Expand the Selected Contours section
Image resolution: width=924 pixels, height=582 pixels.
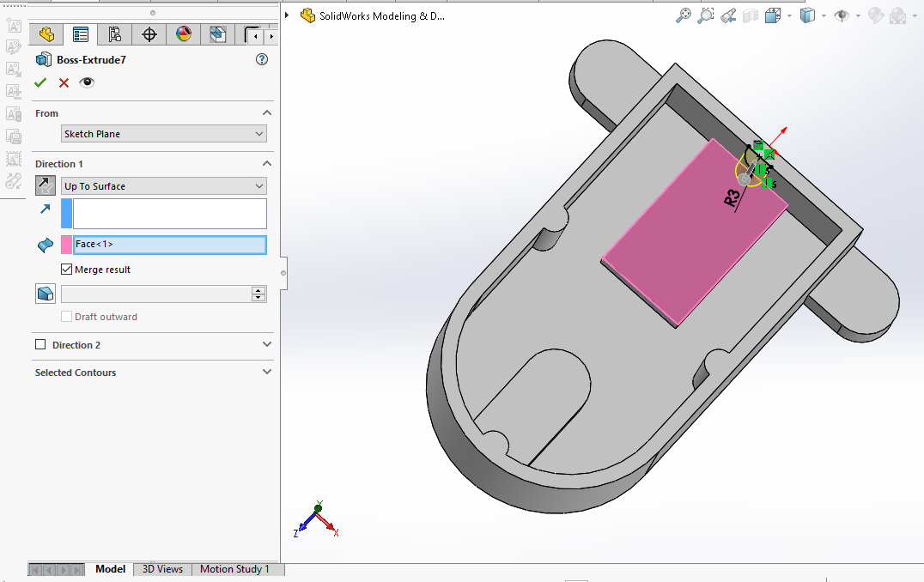pyautogui.click(x=267, y=373)
